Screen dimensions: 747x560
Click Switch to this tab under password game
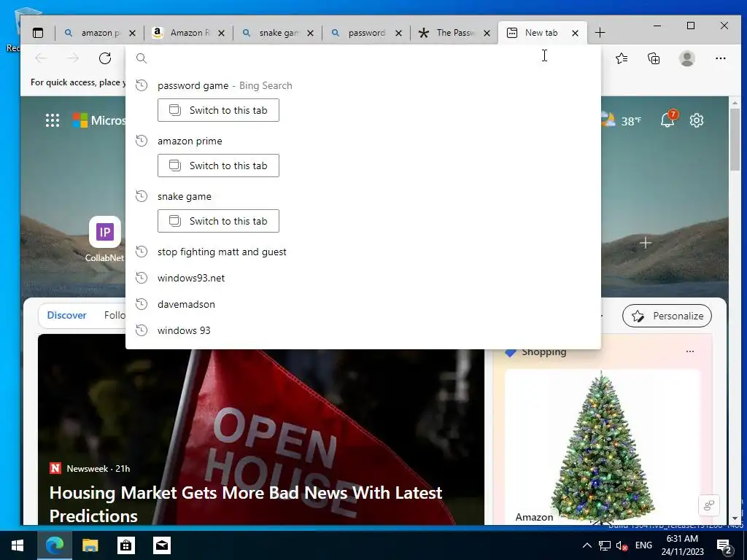click(x=218, y=111)
